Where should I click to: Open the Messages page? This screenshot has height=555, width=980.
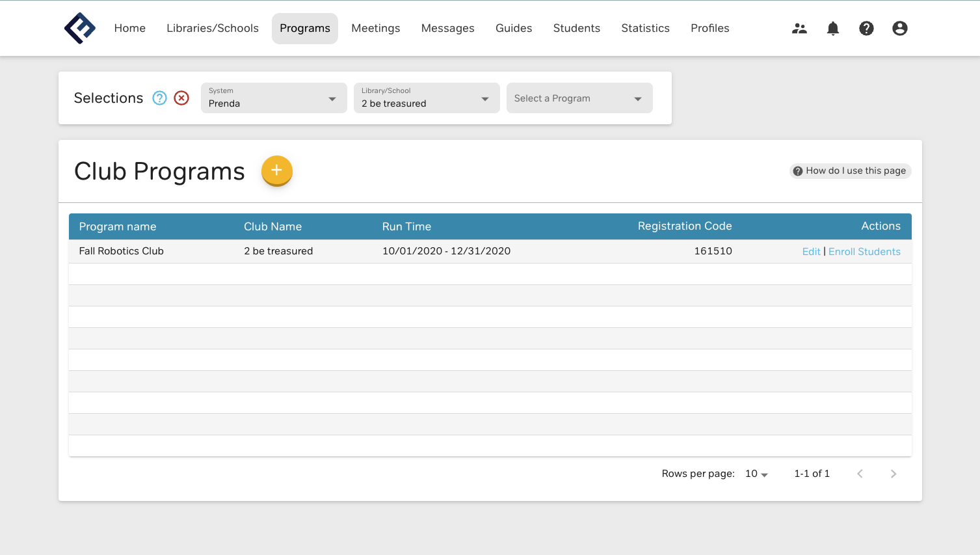coord(448,28)
